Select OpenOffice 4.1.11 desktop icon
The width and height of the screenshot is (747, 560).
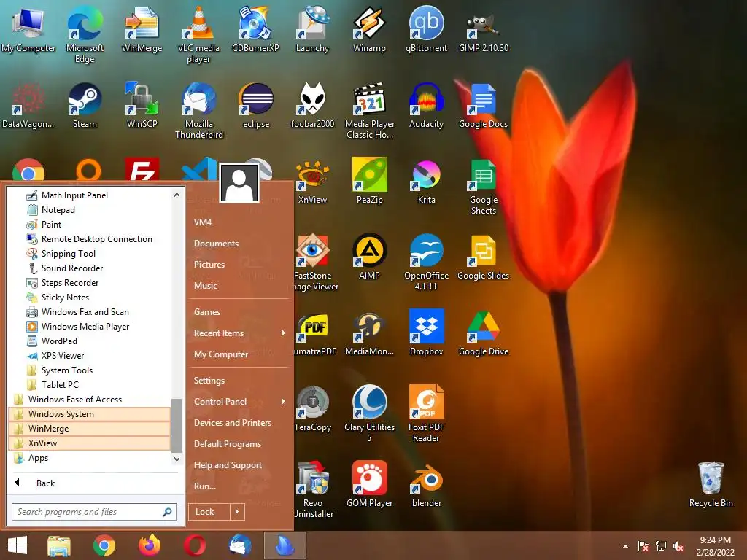[426, 262]
